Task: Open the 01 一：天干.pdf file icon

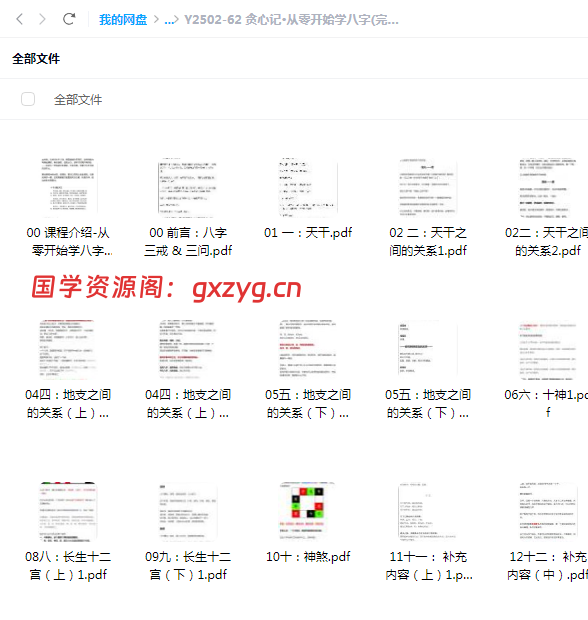Action: point(308,187)
